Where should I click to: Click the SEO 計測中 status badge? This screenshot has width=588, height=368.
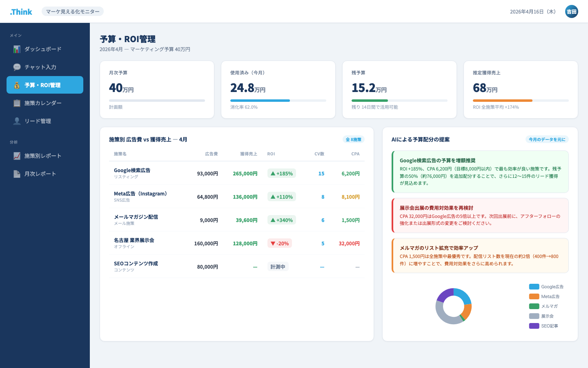[278, 267]
